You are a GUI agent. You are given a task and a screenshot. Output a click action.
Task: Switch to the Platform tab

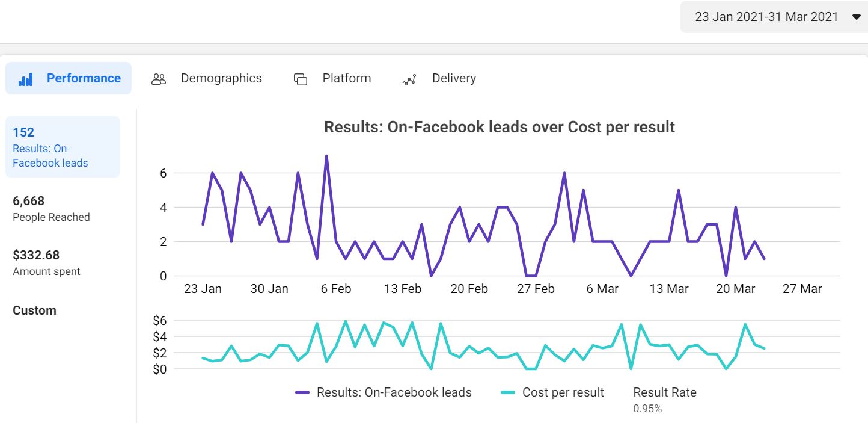[347, 78]
